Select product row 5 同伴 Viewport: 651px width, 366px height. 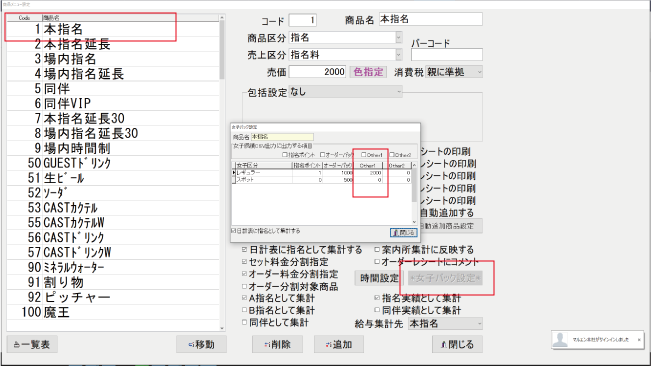point(113,88)
